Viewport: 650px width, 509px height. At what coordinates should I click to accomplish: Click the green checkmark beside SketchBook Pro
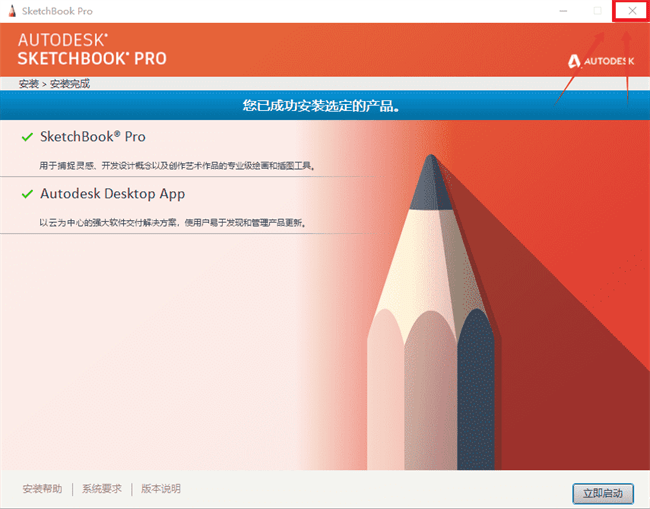tap(27, 136)
